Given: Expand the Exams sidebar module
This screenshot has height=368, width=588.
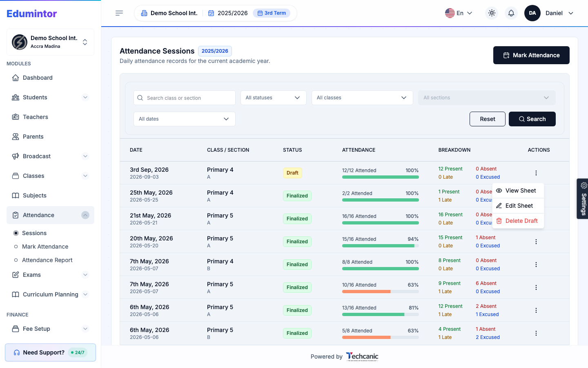Looking at the screenshot, I should (50, 275).
